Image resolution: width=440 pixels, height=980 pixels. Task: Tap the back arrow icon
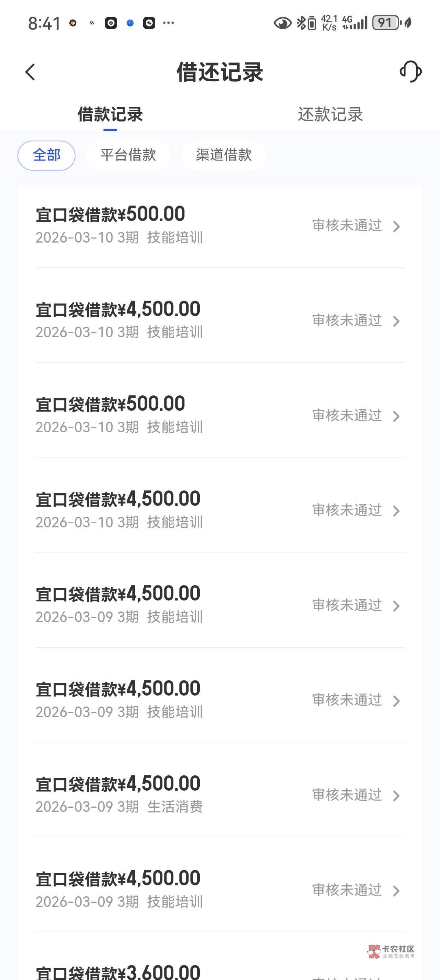point(30,72)
